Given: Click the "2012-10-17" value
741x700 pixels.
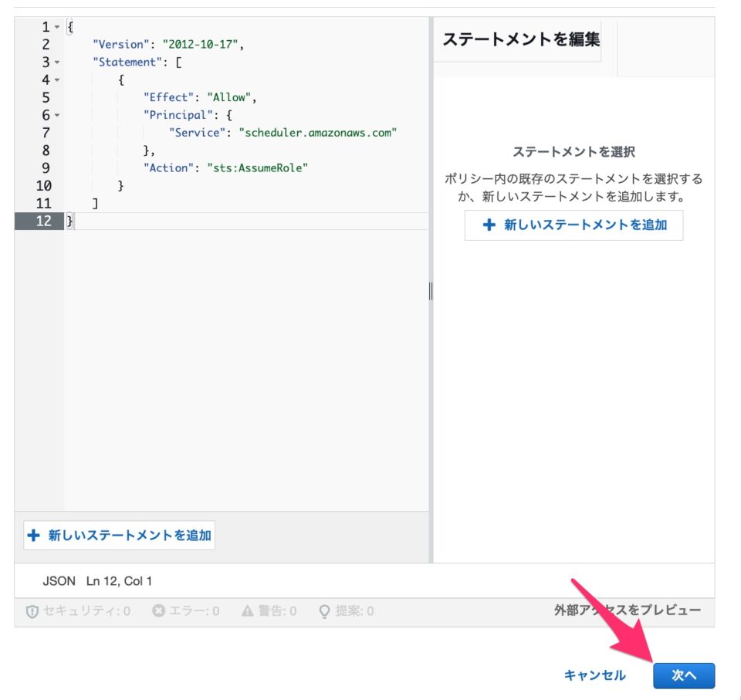Looking at the screenshot, I should click(x=200, y=45).
